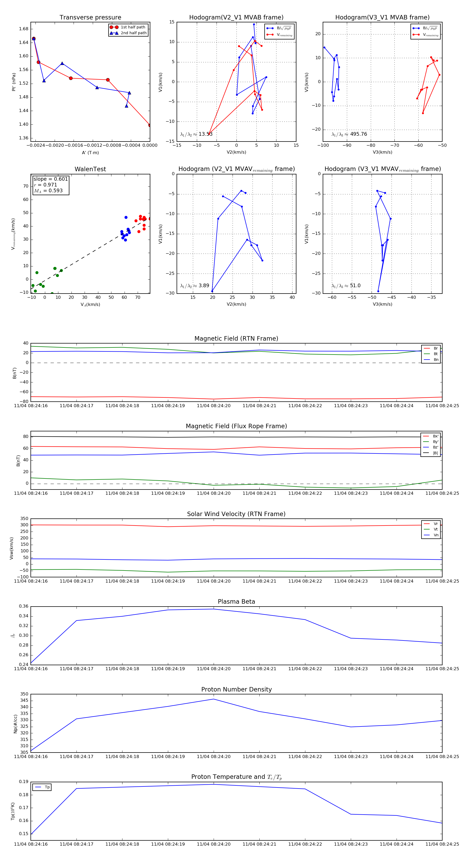This screenshot has width=473, height=868.
Task: Select the Br legend entry
Action: (x=431, y=349)
